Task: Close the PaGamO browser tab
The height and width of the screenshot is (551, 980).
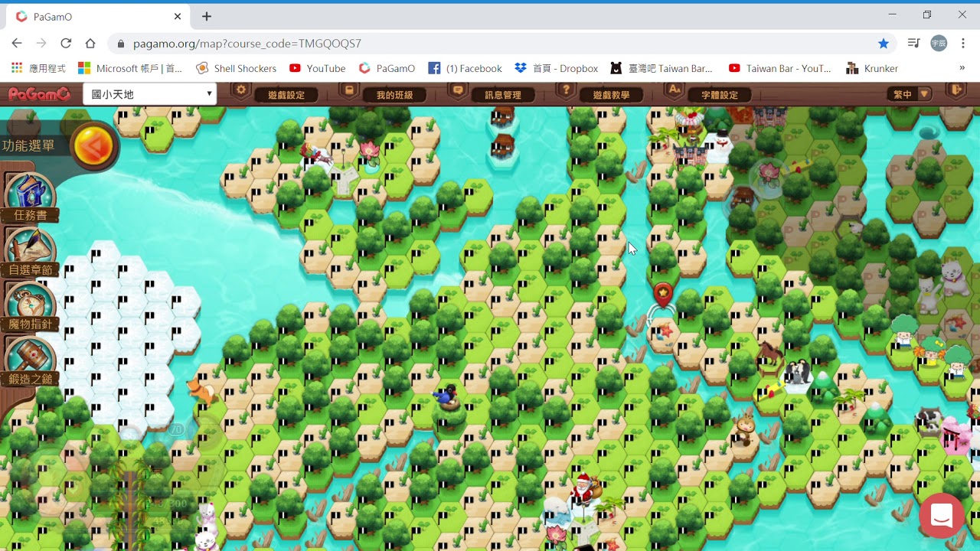Action: tap(178, 16)
